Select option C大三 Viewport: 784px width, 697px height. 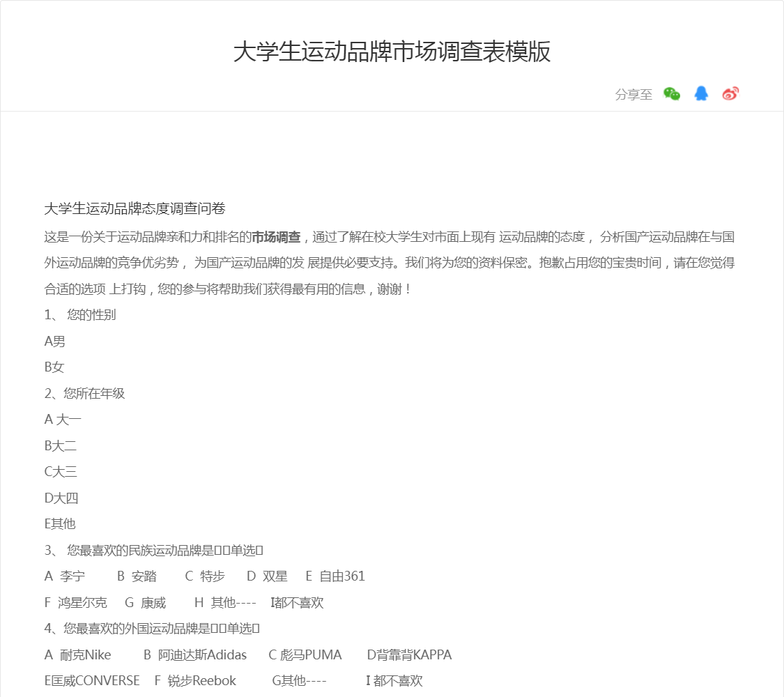[61, 471]
